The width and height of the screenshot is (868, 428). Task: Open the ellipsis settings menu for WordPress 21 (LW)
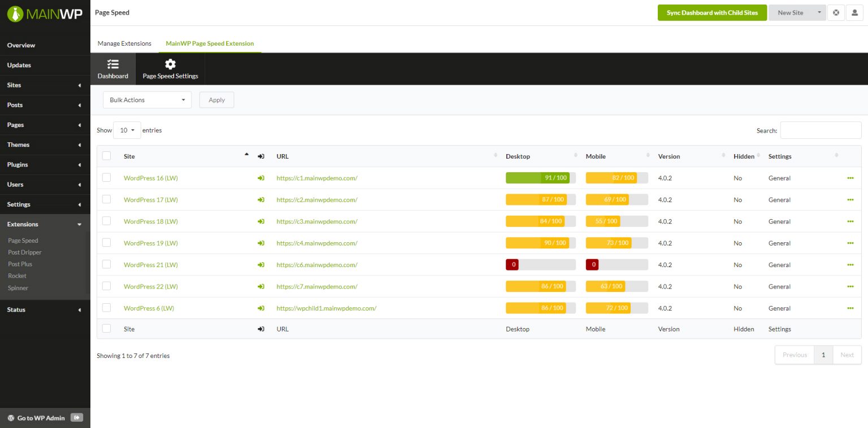[850, 264]
